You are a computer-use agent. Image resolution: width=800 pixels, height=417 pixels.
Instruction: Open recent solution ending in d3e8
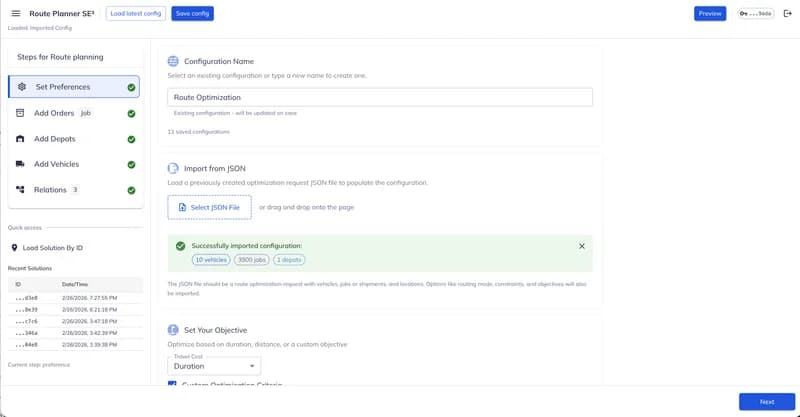[x=27, y=298]
